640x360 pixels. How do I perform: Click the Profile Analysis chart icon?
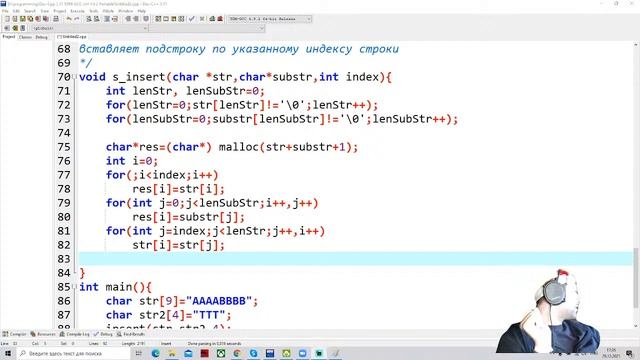click(212, 19)
